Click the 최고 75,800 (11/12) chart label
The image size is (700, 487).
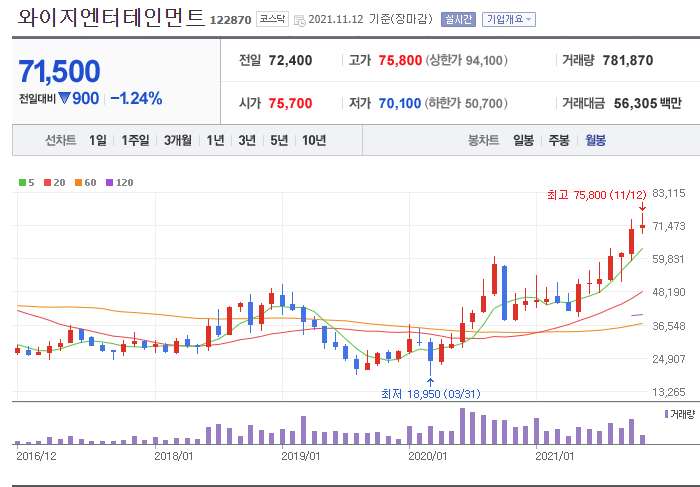point(596,195)
